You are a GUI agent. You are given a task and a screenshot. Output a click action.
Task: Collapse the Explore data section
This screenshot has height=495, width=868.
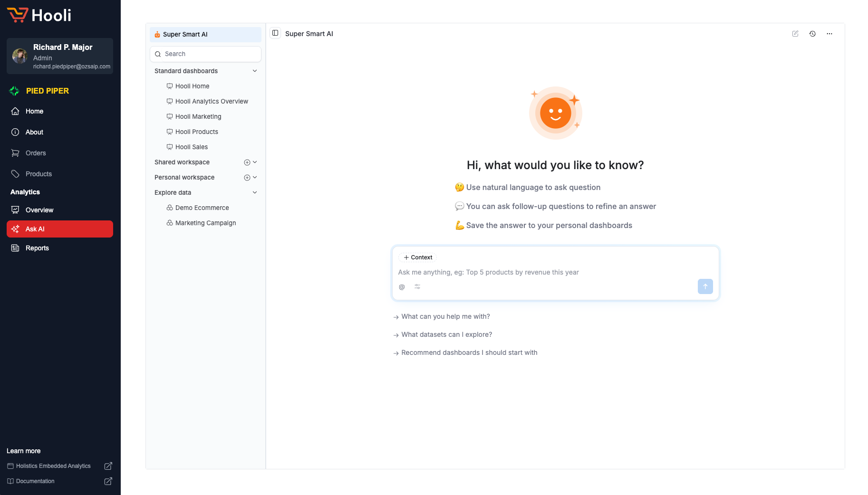pos(255,192)
